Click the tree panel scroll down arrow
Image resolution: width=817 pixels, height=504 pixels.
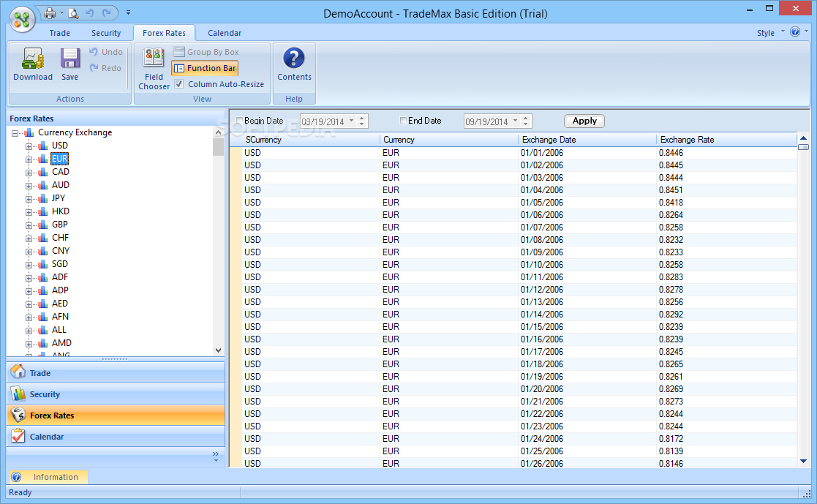(218, 350)
